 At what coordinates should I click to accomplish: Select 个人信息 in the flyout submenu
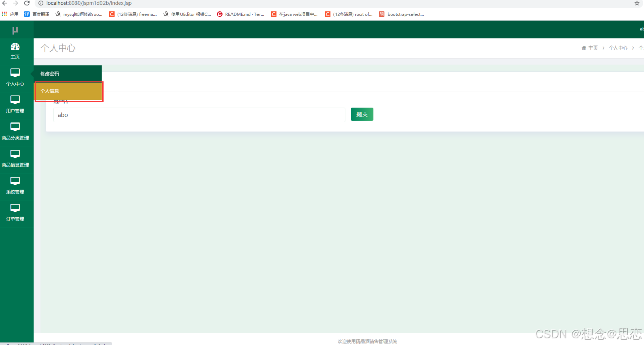click(x=69, y=91)
